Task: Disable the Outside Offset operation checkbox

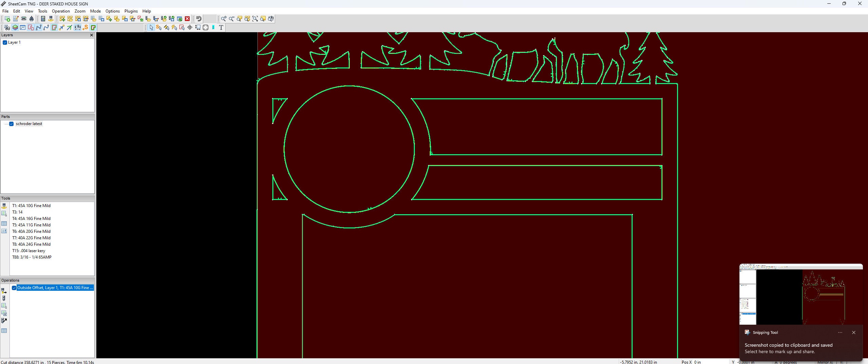Action: click(14, 287)
